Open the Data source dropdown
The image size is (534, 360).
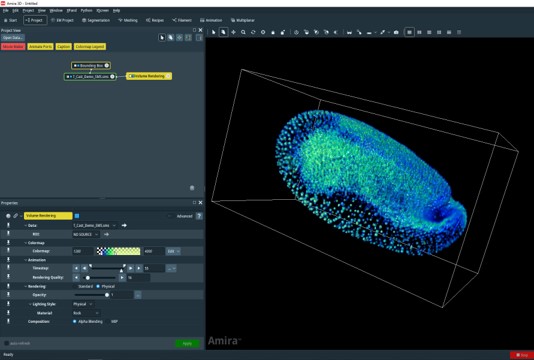(x=95, y=225)
